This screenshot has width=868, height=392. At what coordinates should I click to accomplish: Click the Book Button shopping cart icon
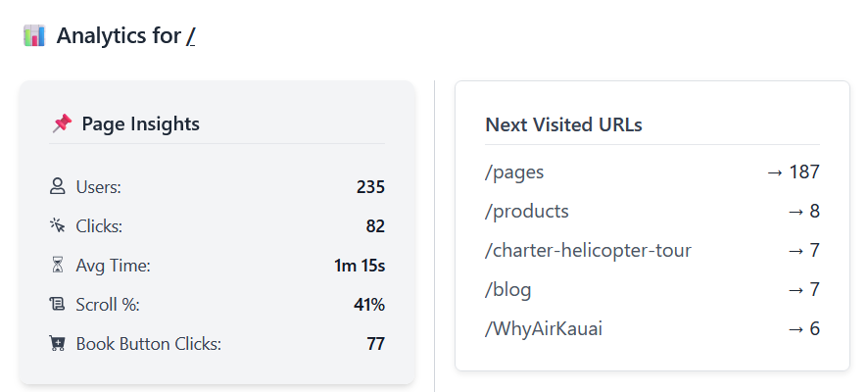point(57,344)
